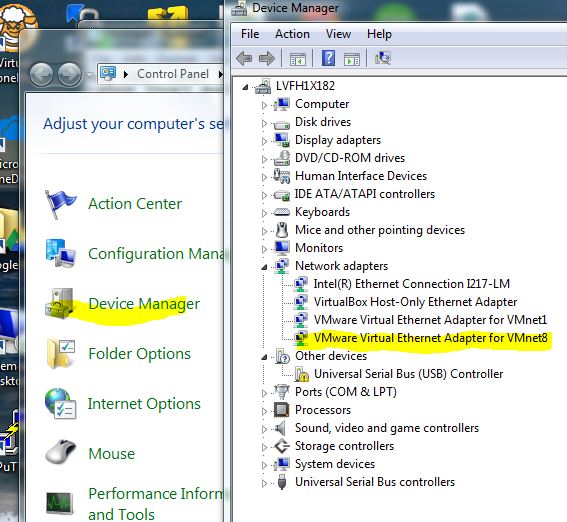Viewport: 567px width, 522px height.
Task: Open Performance Information and Tools link
Action: 155,504
